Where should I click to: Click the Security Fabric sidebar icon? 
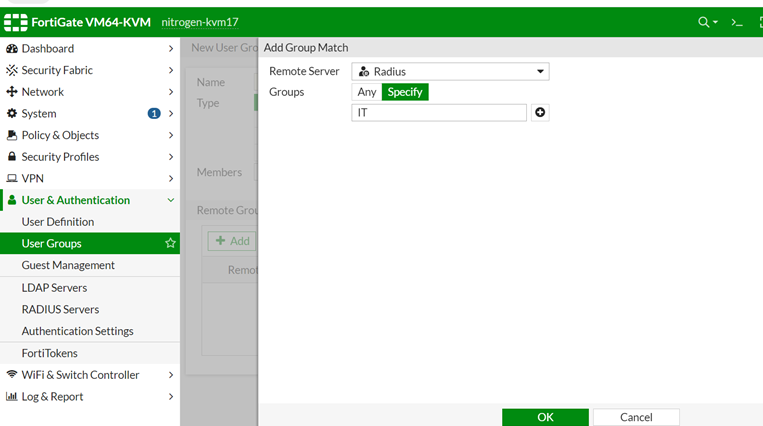pyautogui.click(x=12, y=70)
